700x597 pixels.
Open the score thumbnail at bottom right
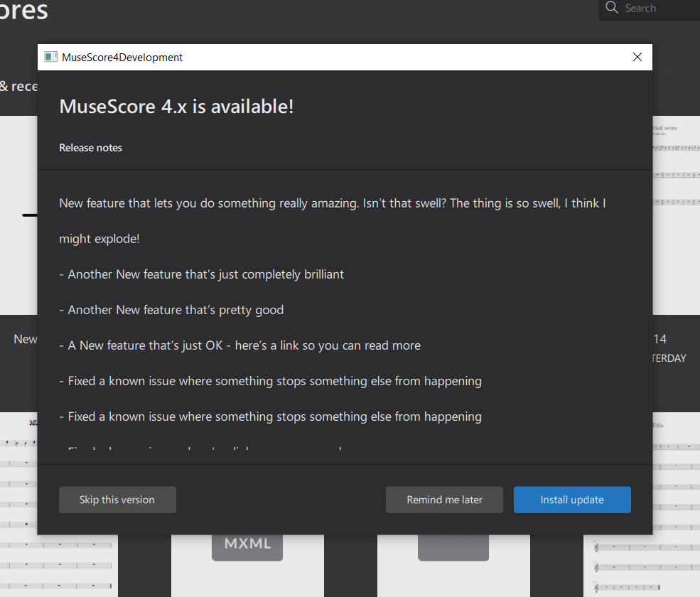coord(642,505)
